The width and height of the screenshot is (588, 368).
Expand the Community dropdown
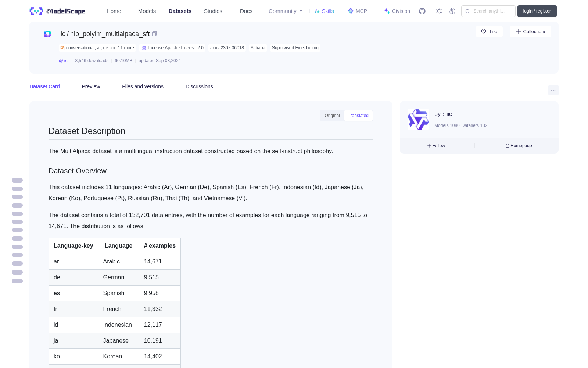(286, 11)
